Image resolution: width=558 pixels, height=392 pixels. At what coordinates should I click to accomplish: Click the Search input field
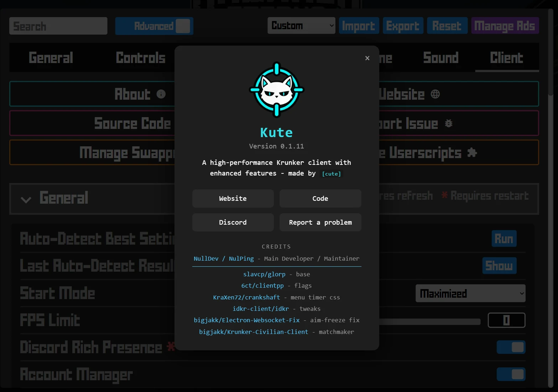pyautogui.click(x=58, y=26)
